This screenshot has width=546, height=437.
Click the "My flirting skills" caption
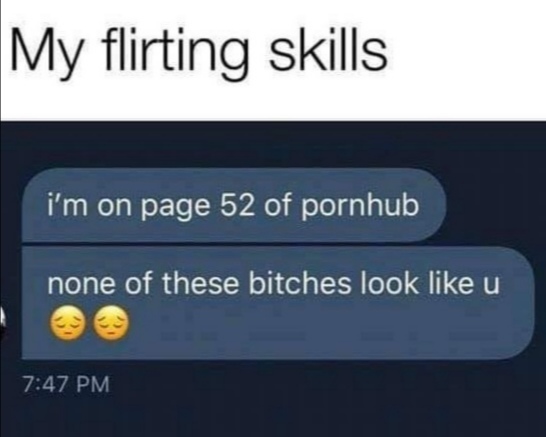pyautogui.click(x=199, y=52)
